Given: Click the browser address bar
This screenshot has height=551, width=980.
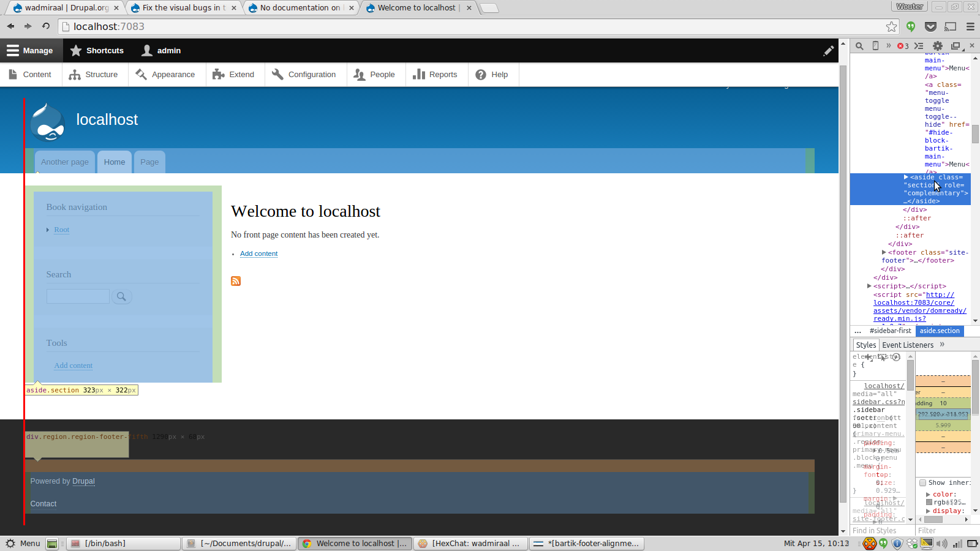Looking at the screenshot, I should [x=245, y=26].
